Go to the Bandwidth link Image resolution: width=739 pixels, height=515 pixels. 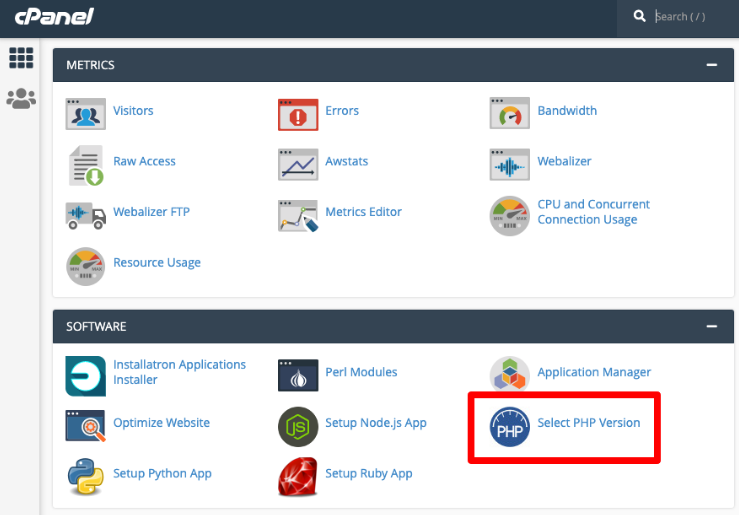point(567,111)
